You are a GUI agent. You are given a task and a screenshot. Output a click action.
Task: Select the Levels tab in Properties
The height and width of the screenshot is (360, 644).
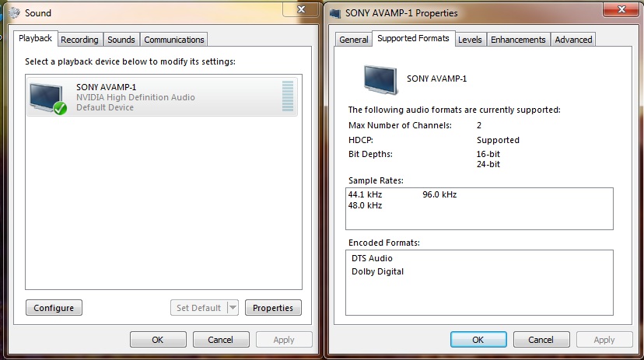tap(470, 40)
